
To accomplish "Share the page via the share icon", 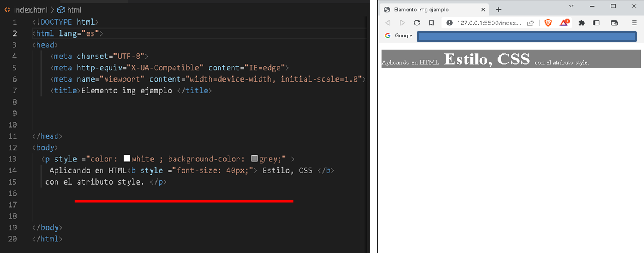I will [531, 23].
